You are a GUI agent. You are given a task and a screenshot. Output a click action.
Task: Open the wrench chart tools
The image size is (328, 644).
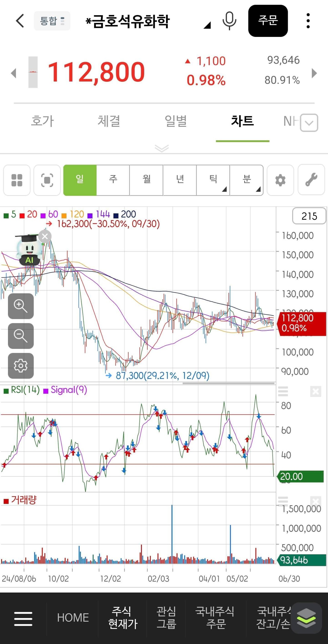click(x=311, y=180)
